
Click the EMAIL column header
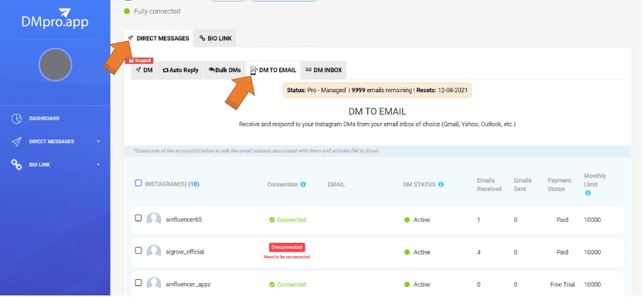336,184
